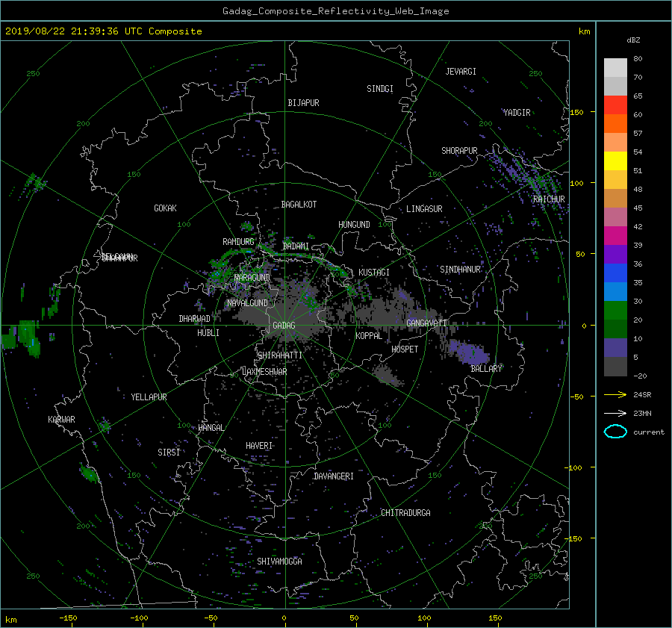Select the green 20 dBZ color swatch

(615, 311)
